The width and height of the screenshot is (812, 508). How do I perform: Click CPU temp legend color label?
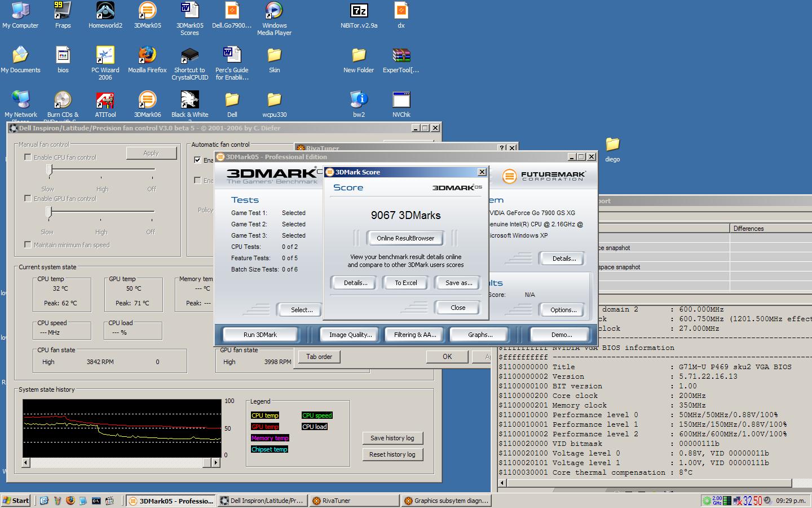pyautogui.click(x=264, y=415)
